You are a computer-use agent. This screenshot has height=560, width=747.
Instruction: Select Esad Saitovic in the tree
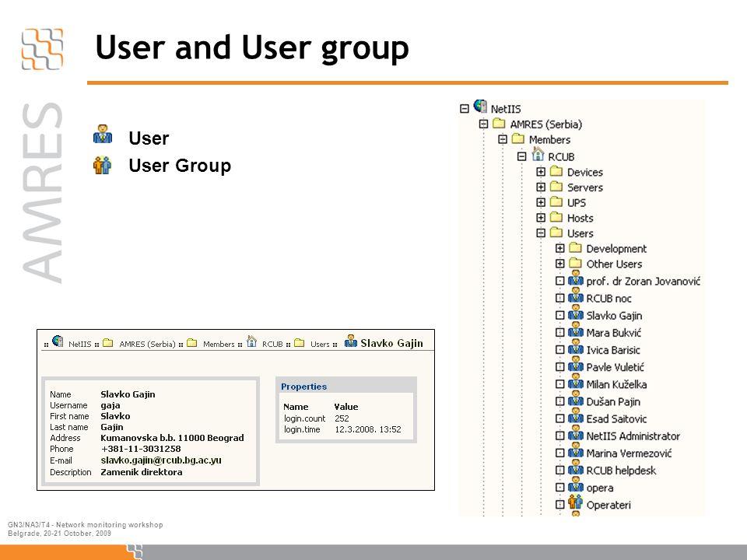tap(616, 418)
